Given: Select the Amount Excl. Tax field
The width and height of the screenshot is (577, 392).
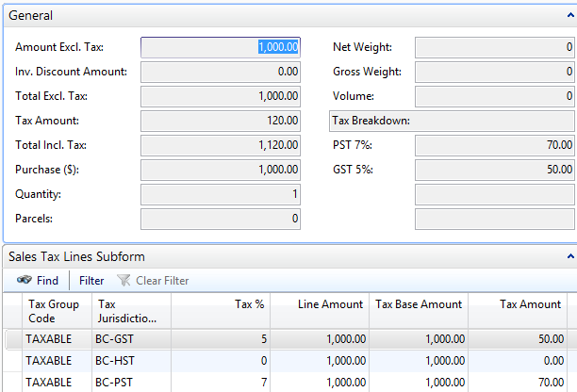Looking at the screenshot, I should (x=221, y=47).
